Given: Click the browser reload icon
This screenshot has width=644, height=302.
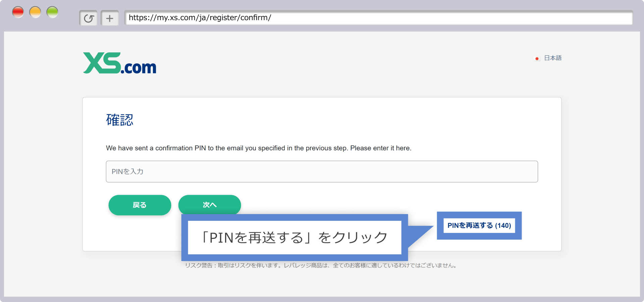Looking at the screenshot, I should pyautogui.click(x=89, y=18).
